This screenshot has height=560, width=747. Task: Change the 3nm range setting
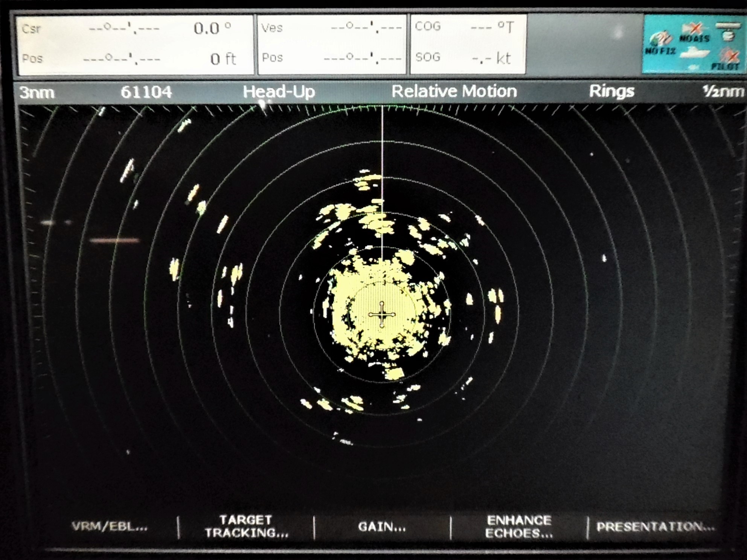(37, 92)
